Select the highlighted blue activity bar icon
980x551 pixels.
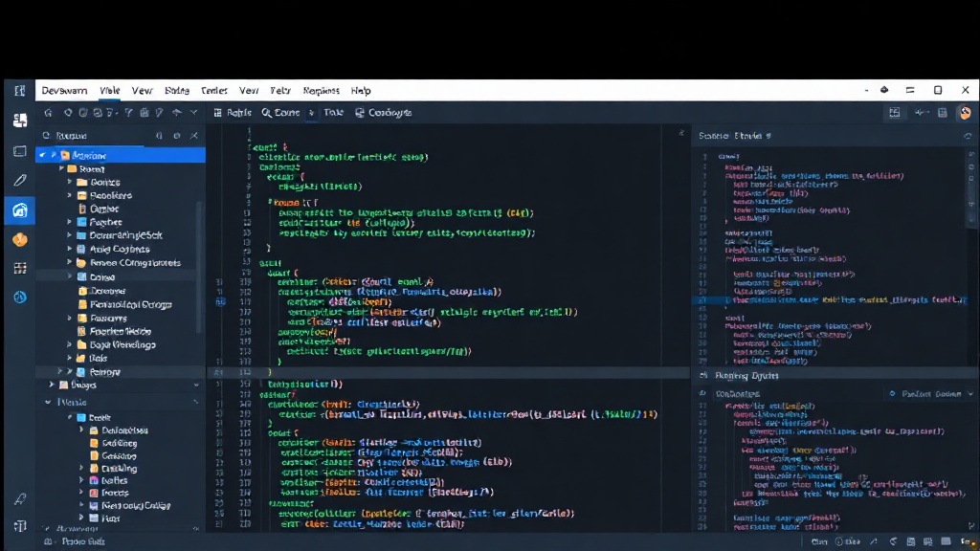(20, 209)
